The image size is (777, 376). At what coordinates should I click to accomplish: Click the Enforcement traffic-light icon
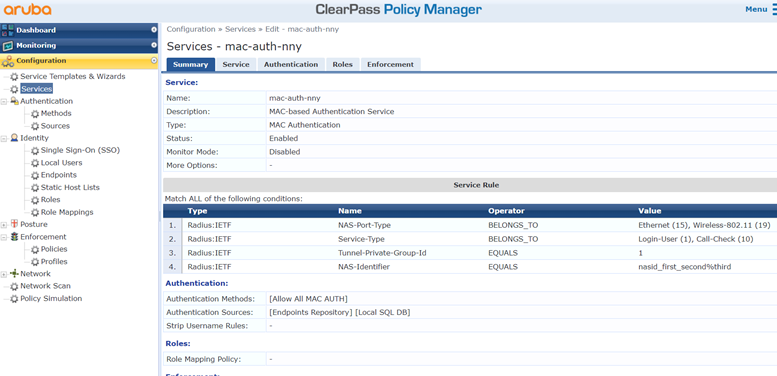[x=14, y=237]
